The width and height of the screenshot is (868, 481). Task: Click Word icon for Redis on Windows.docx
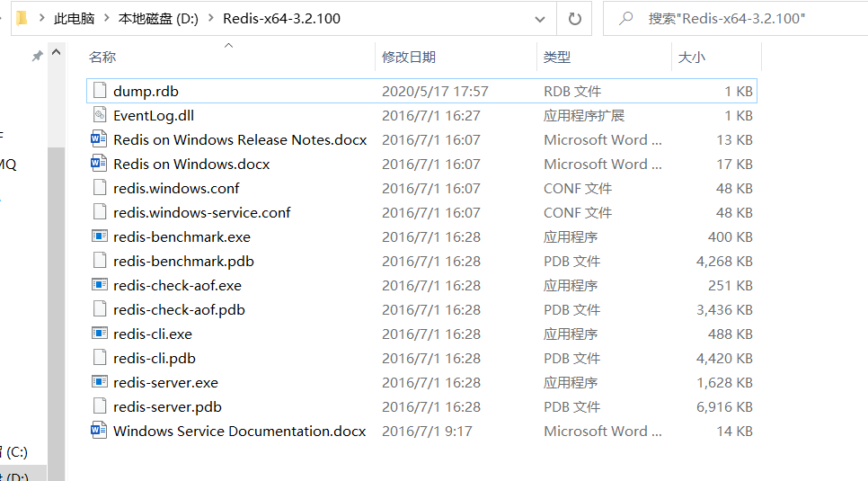tap(99, 163)
